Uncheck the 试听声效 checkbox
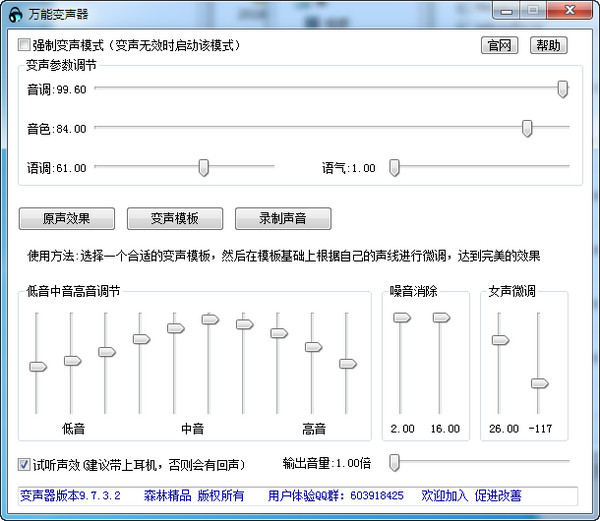The height and width of the screenshot is (521, 600). pos(25,464)
